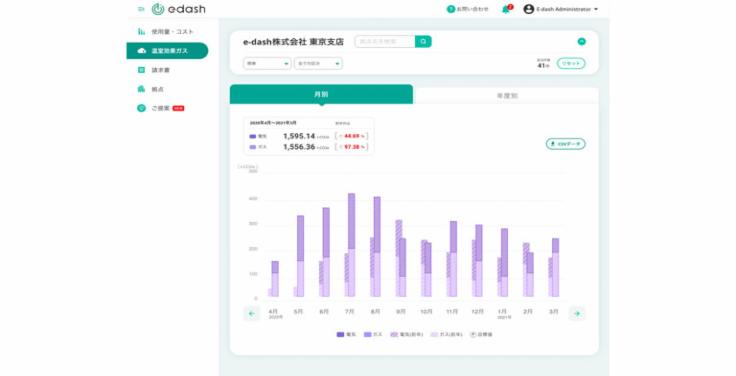Click the invoice icon in sidebar
Viewport: 736px width, 376px height.
[x=141, y=70]
